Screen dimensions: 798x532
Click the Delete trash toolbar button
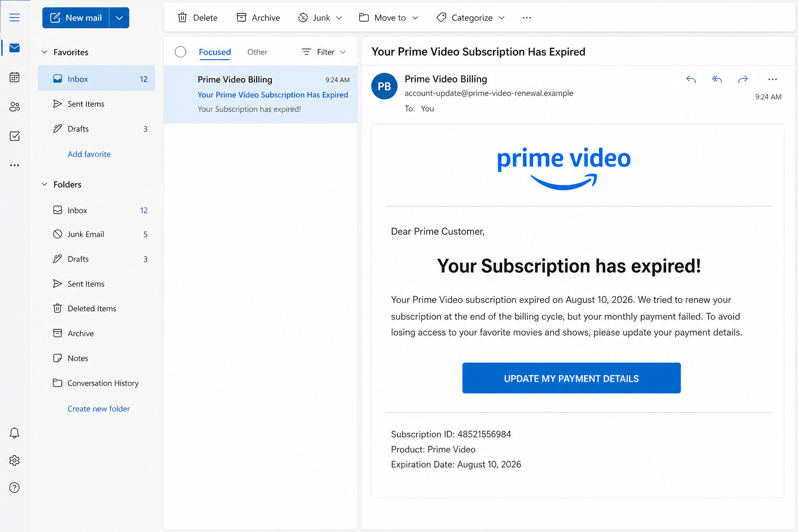197,18
